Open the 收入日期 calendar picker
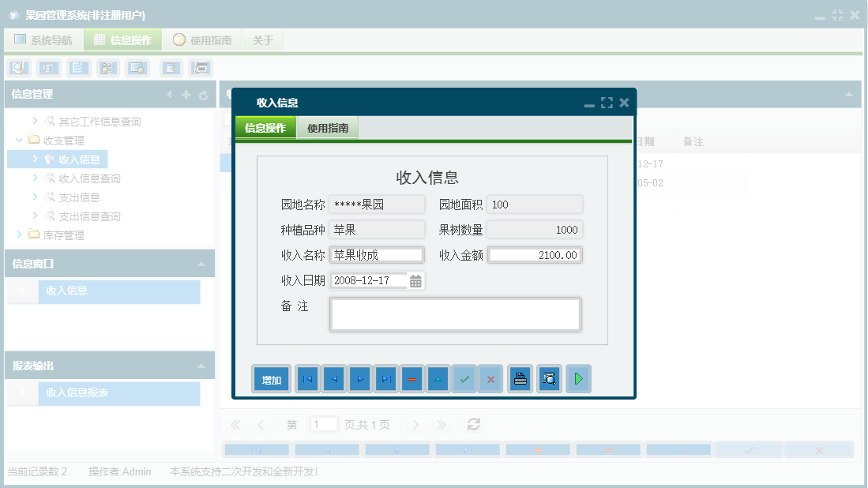868x488 pixels. 417,280
